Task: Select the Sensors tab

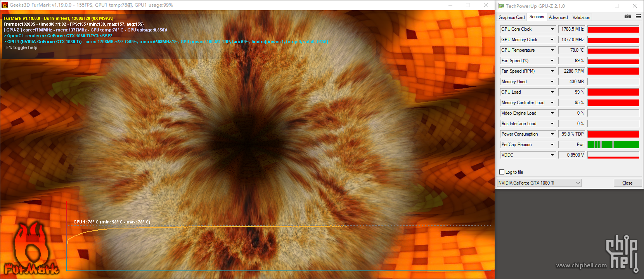Action: [x=537, y=17]
